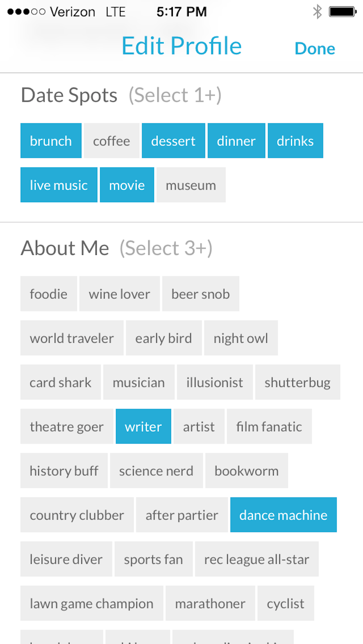Enable the "wine lover" tag

[119, 293]
